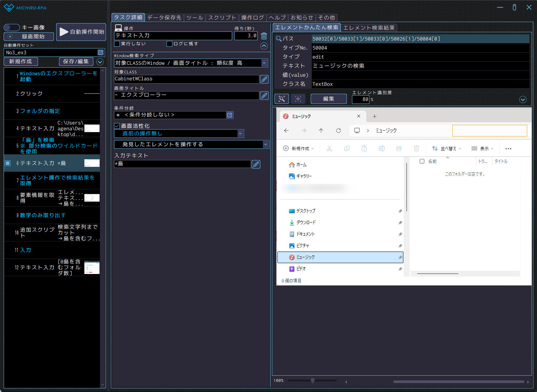The image size is (537, 392).
Task: Click the 自動操作開始 button
Action: (x=81, y=32)
